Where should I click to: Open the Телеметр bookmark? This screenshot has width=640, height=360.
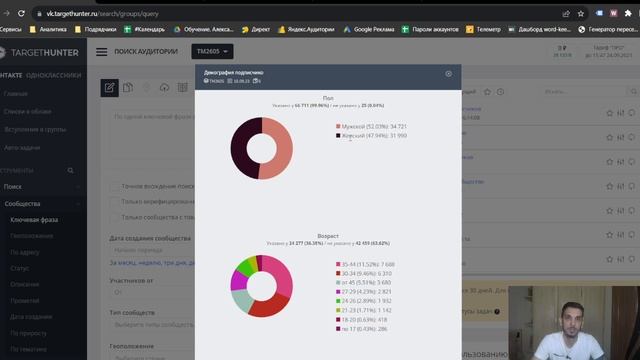(x=484, y=29)
